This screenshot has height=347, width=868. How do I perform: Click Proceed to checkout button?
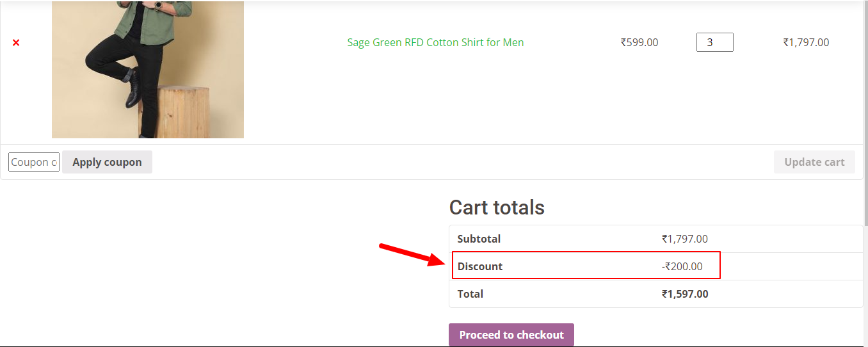click(511, 335)
